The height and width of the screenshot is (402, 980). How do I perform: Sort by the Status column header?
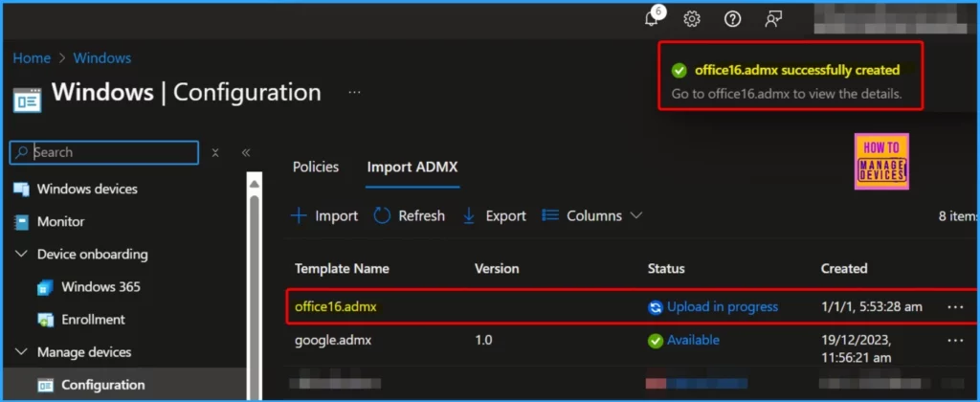point(666,269)
